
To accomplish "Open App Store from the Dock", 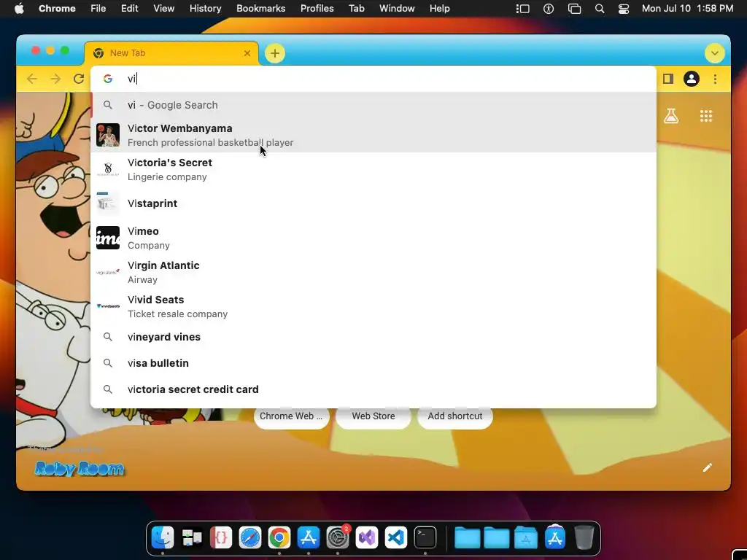I will coord(309,537).
